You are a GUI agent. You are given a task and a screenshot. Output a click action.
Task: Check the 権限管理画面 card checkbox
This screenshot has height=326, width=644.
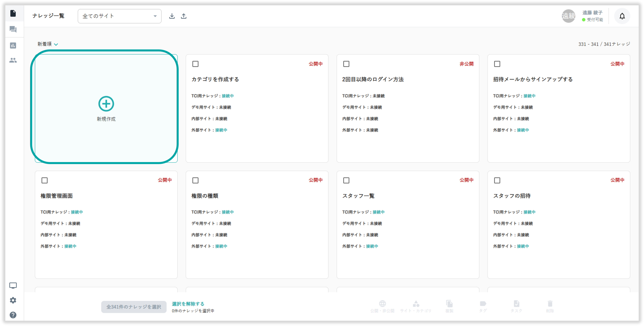coord(44,180)
